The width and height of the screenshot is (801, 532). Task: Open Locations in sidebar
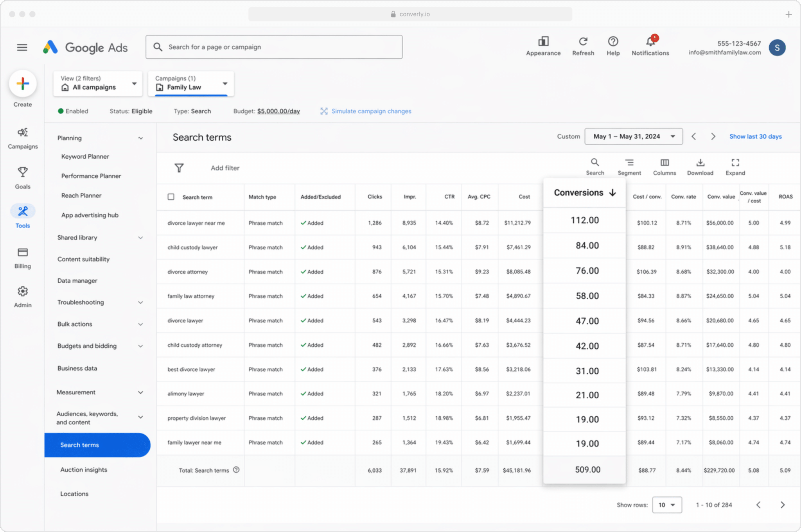(x=74, y=494)
